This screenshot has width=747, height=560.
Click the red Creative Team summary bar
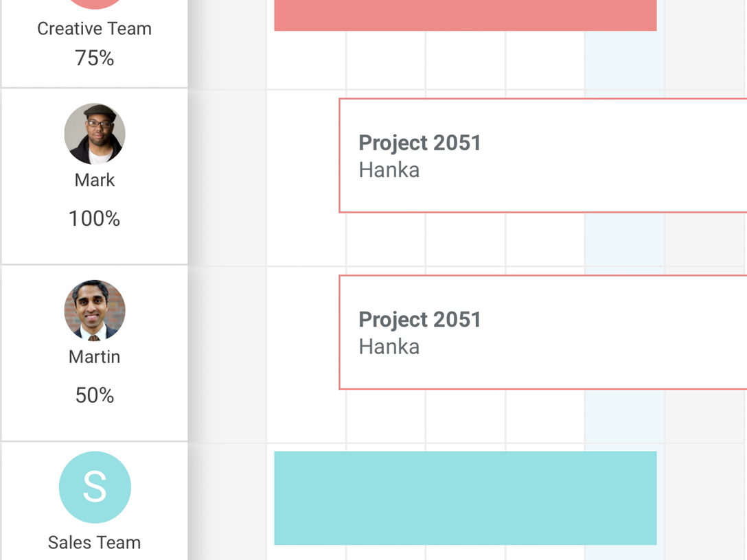(465, 15)
